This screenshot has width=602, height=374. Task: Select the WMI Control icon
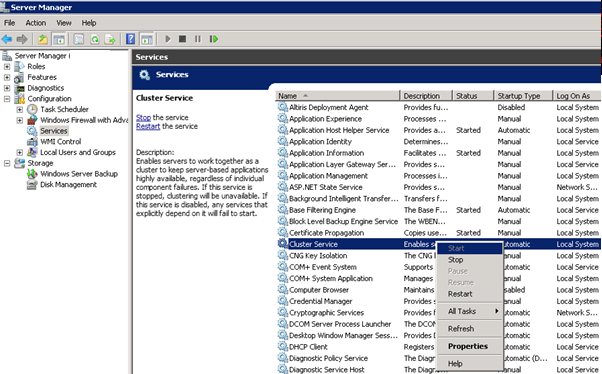32,142
